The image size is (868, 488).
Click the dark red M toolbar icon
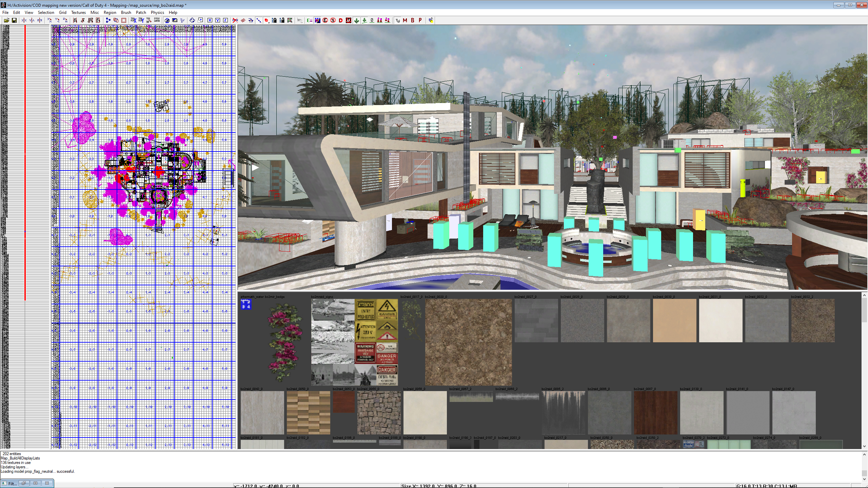tap(405, 20)
